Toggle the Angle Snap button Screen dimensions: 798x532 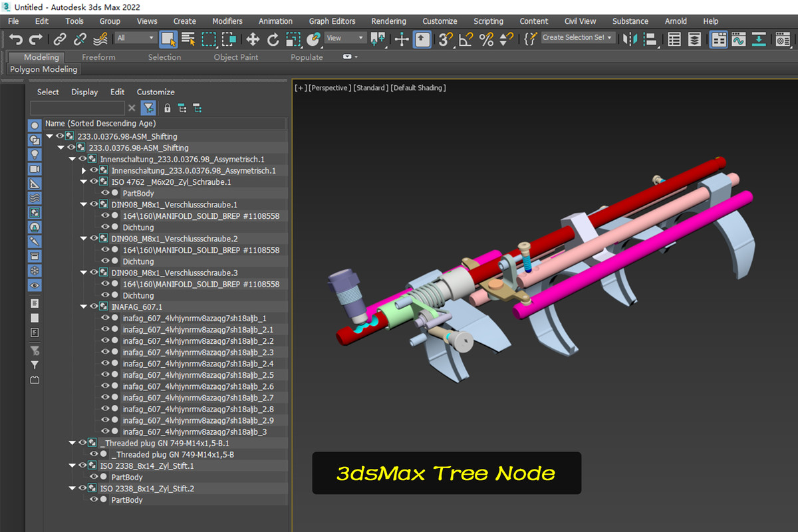coord(465,39)
